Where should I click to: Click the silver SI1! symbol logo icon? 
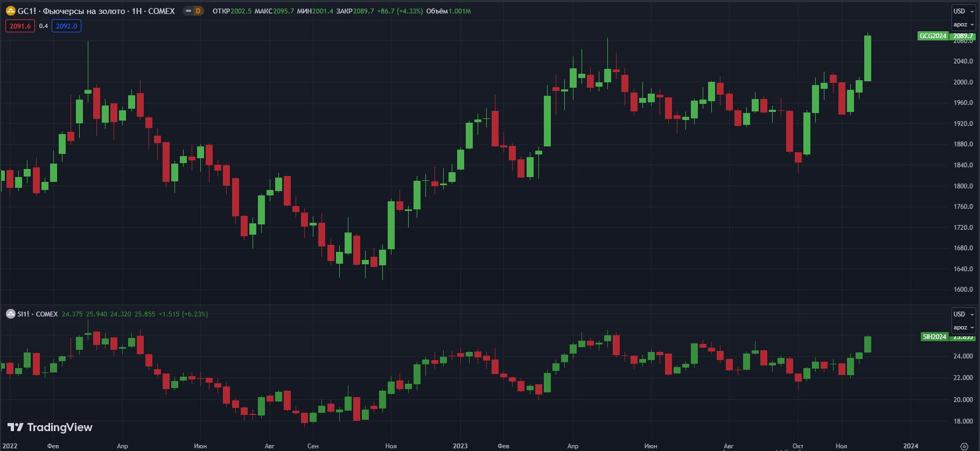point(10,314)
